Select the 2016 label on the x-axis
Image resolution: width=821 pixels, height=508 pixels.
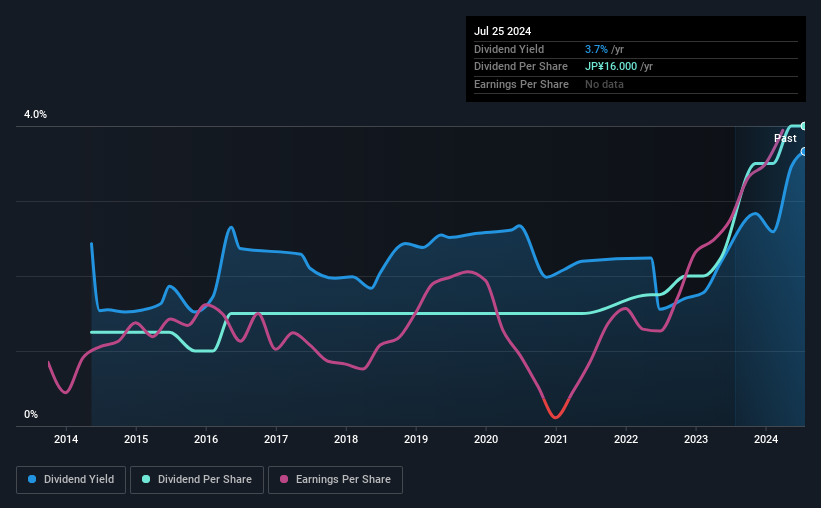(206, 439)
